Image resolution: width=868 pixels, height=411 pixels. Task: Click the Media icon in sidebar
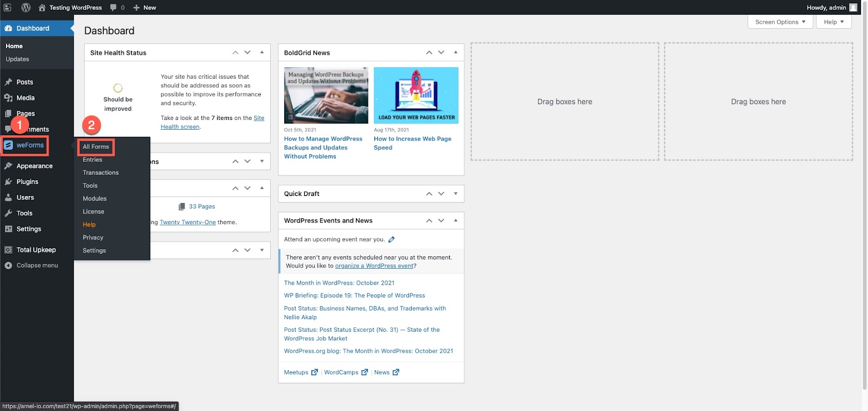8,98
